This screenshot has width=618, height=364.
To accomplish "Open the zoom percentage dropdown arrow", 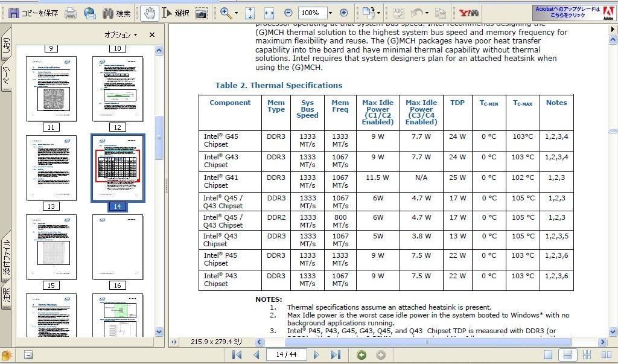I will (330, 13).
